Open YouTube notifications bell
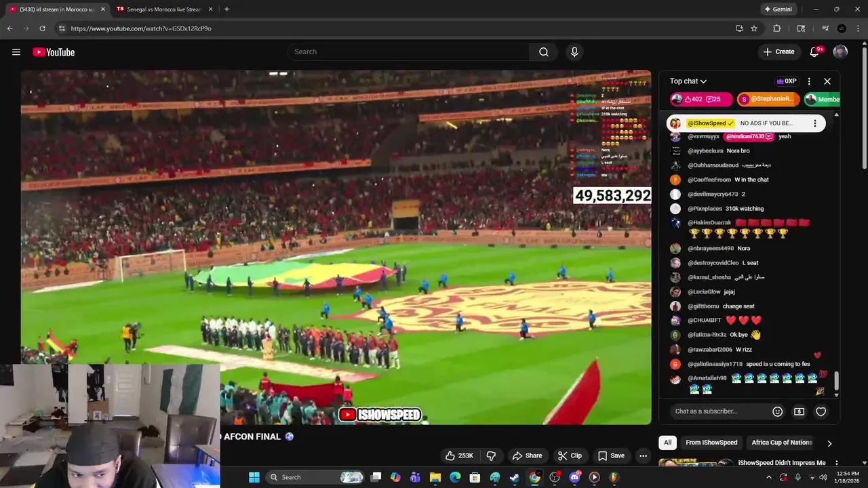This screenshot has width=868, height=488. [815, 52]
